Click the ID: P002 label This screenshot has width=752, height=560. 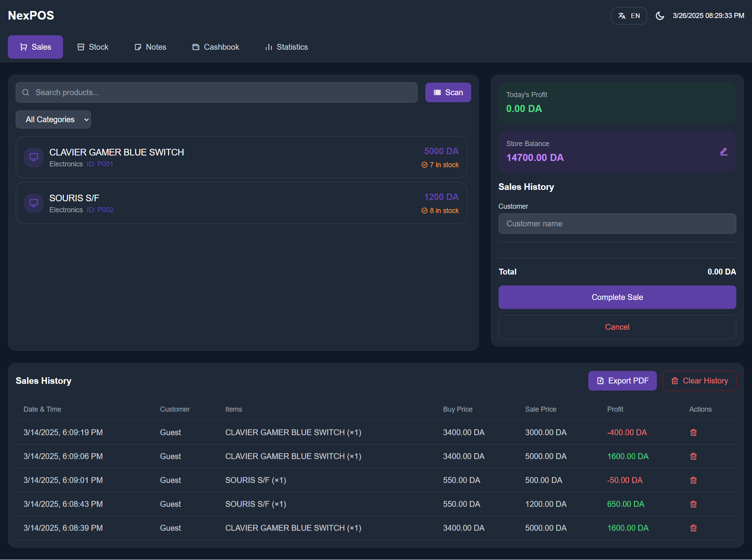pyautogui.click(x=100, y=210)
